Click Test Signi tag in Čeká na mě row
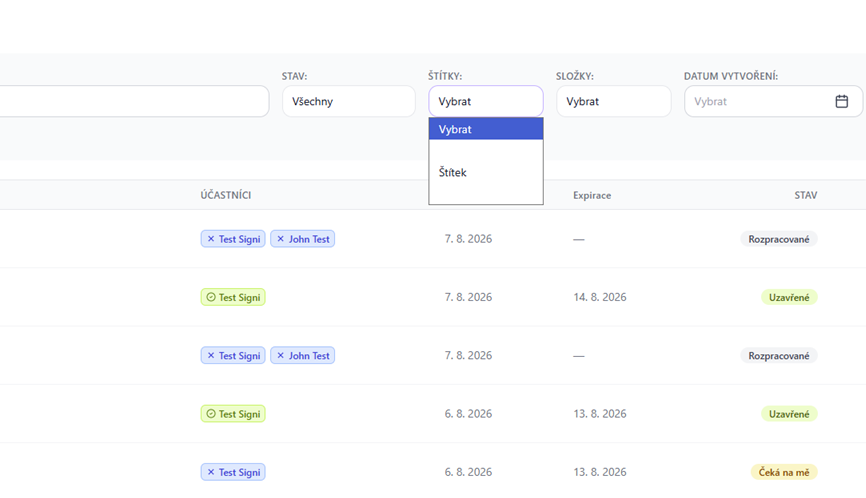Image resolution: width=866 pixels, height=498 pixels. pyautogui.click(x=233, y=472)
